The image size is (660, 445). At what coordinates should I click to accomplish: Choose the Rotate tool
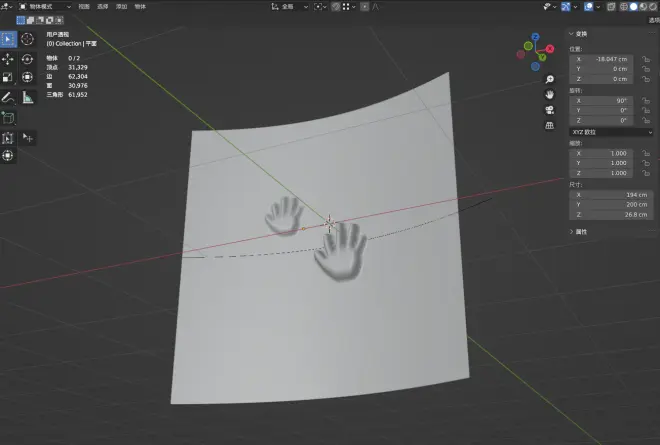28,59
